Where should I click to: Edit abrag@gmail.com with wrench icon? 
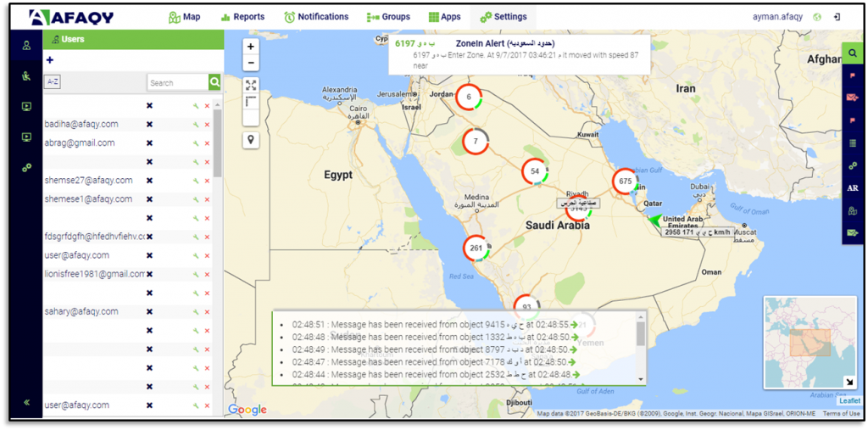click(196, 143)
